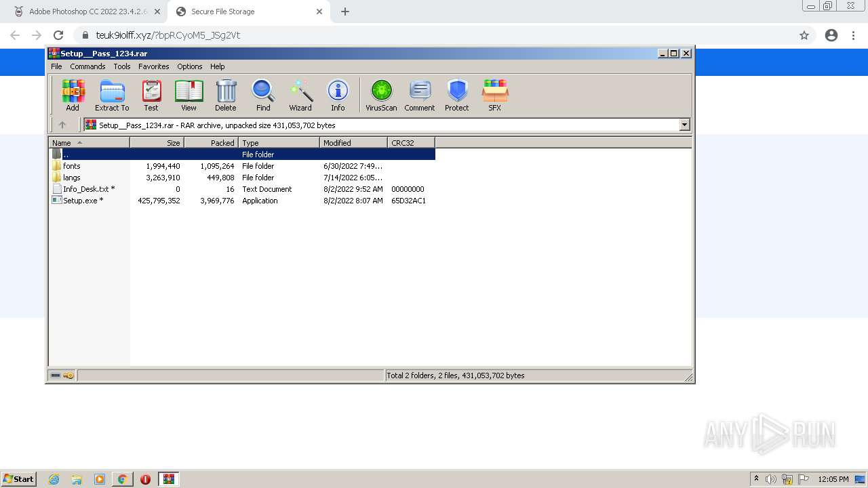This screenshot has height=488, width=868.
Task: Click the Extract To toolbar icon
Action: pos(112,95)
